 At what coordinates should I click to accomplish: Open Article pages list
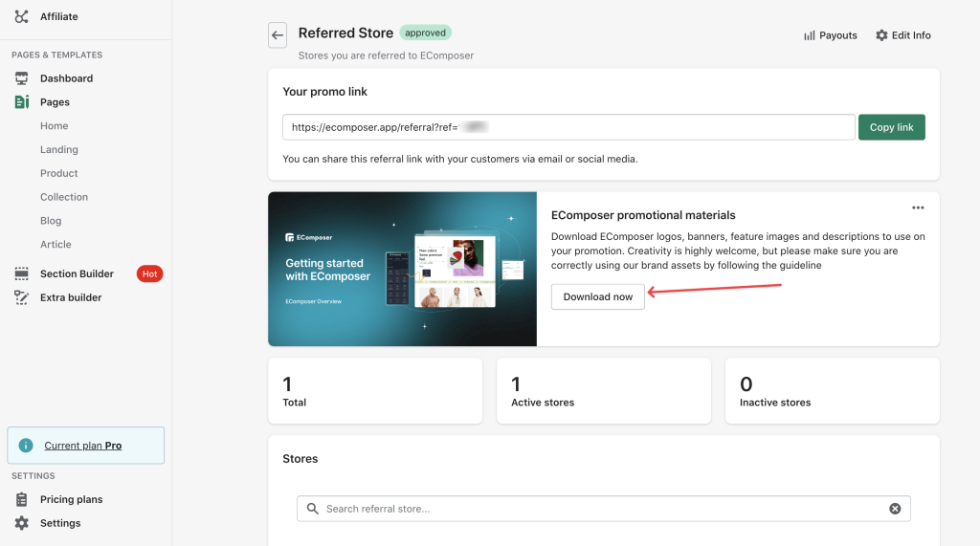[56, 244]
